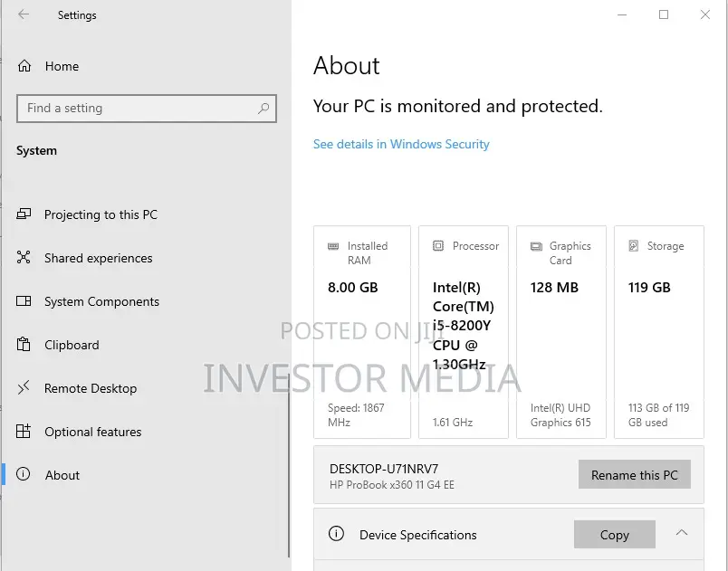
Task: Click the search magnifier icon
Action: pos(263,109)
